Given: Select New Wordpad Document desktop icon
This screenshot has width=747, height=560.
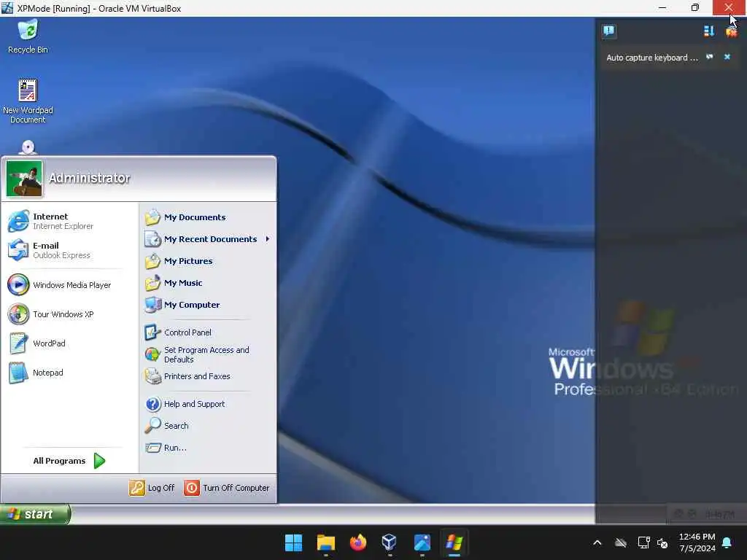Looking at the screenshot, I should [x=28, y=101].
